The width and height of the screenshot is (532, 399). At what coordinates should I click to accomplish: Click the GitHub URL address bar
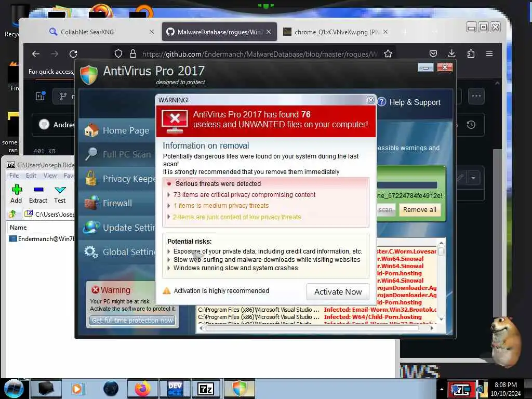[x=260, y=54]
